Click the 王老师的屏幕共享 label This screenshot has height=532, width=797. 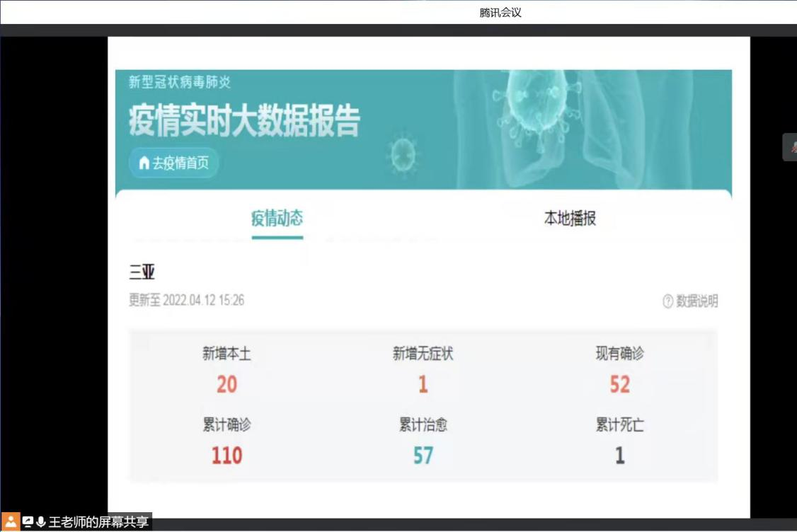click(98, 523)
